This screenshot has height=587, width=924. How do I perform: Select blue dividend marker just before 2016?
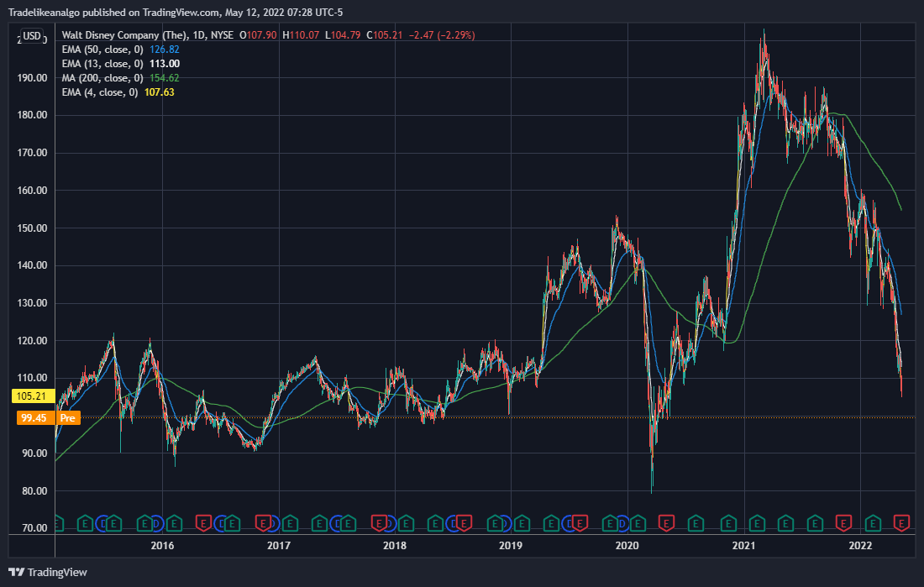click(157, 523)
